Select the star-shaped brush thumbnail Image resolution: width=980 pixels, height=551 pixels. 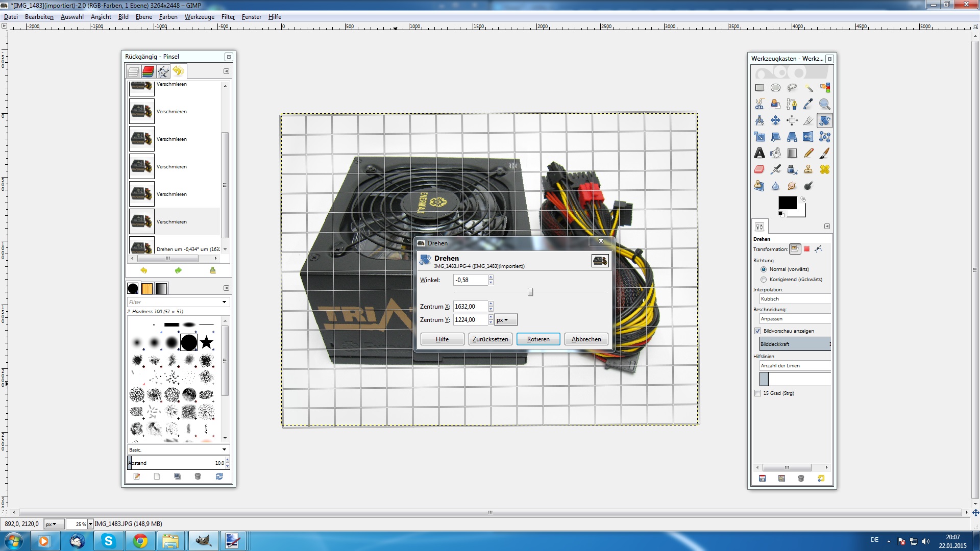click(x=207, y=342)
